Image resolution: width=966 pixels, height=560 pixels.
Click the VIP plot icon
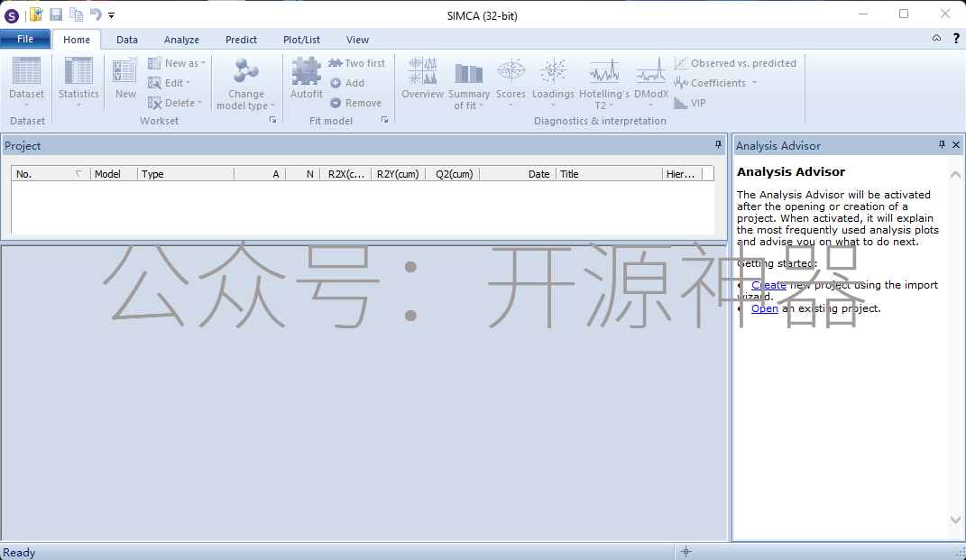[681, 103]
